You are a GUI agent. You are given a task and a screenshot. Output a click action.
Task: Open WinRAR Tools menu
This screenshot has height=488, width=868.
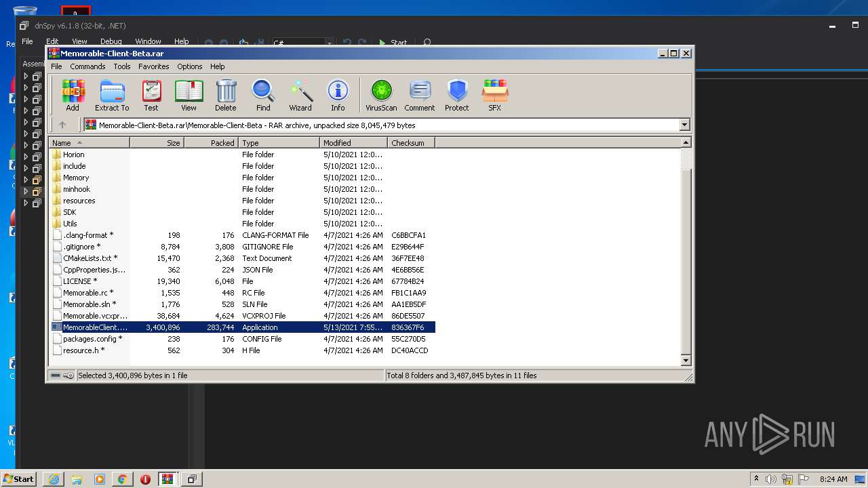pyautogui.click(x=122, y=66)
